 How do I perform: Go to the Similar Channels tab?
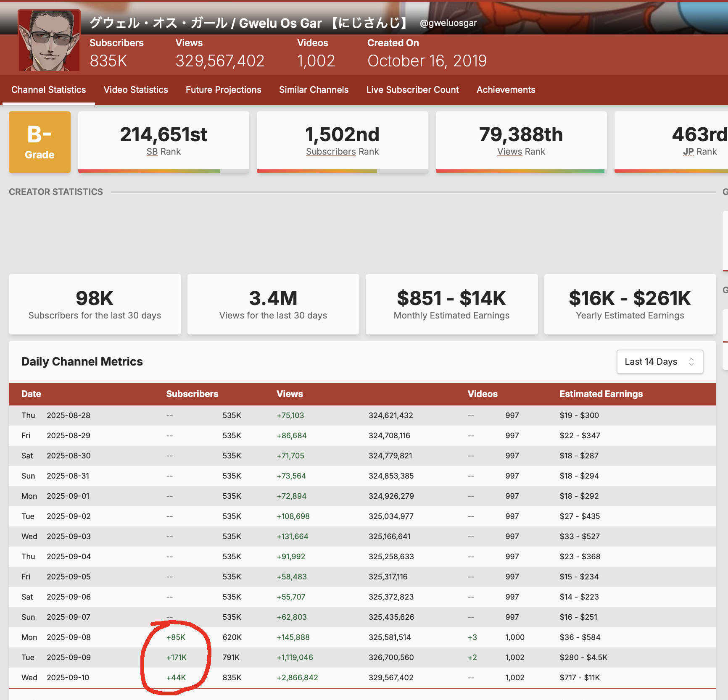pyautogui.click(x=314, y=90)
